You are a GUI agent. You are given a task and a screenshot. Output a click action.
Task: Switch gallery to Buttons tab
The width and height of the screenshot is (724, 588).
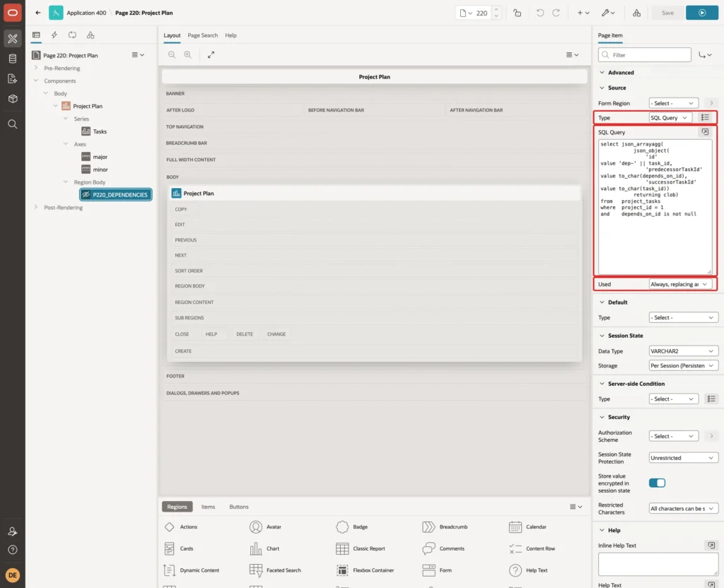pos(239,507)
